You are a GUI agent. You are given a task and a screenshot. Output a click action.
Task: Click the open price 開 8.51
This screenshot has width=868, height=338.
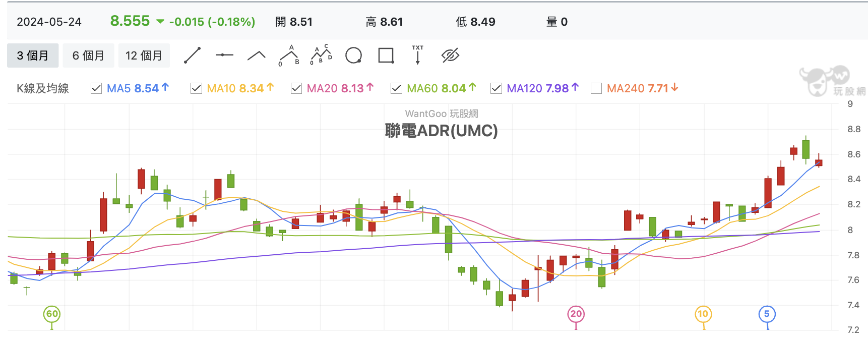294,22
